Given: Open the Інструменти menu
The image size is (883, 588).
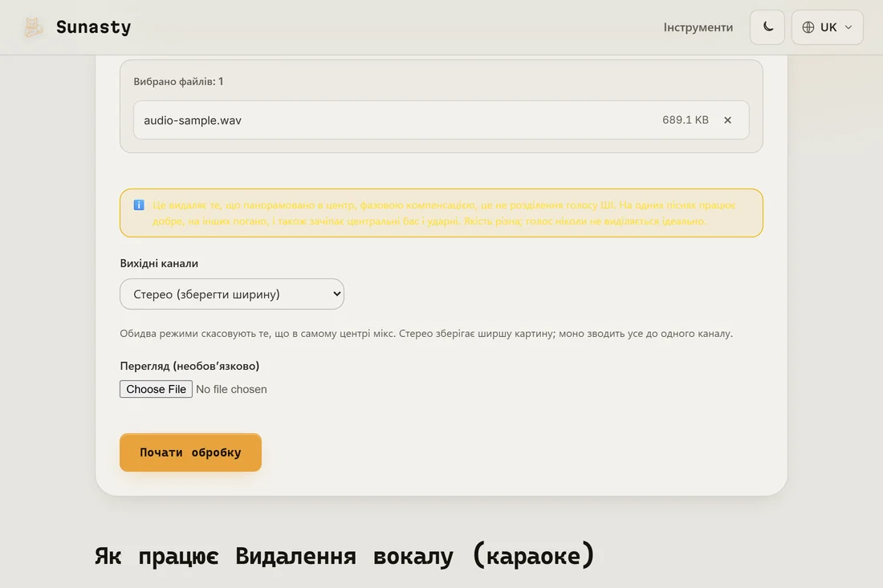Looking at the screenshot, I should (698, 27).
